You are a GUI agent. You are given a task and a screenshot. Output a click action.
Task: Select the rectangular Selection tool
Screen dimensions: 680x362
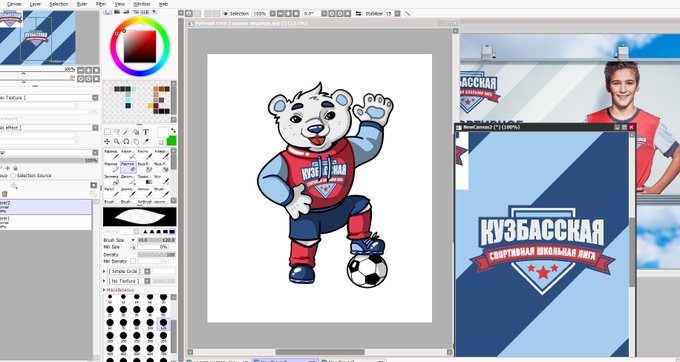coord(107,132)
